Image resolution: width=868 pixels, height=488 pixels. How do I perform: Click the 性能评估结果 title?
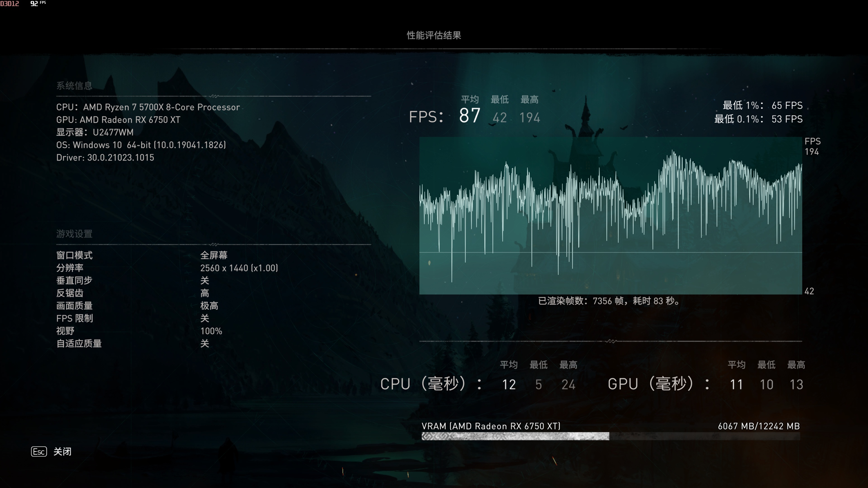click(434, 35)
